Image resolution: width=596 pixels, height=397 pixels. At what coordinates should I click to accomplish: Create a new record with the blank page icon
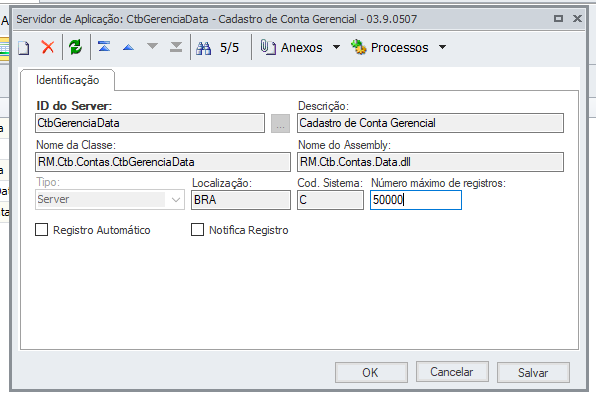[x=24, y=48]
